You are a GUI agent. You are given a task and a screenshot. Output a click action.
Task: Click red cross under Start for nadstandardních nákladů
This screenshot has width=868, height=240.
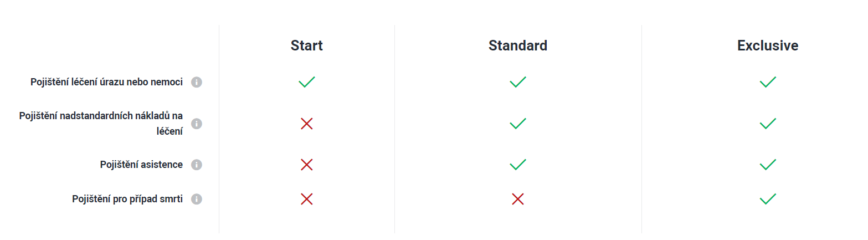(x=307, y=124)
